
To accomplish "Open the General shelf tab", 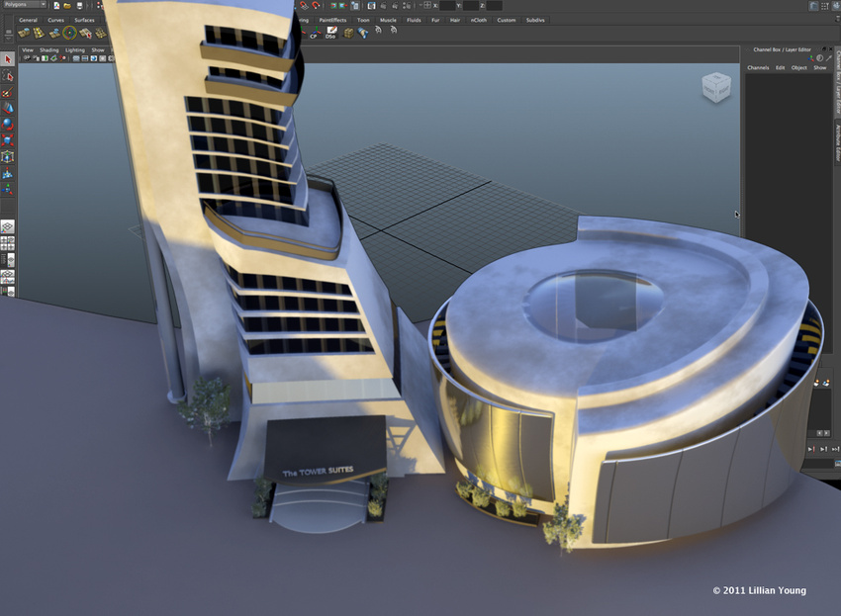I will click(x=28, y=20).
